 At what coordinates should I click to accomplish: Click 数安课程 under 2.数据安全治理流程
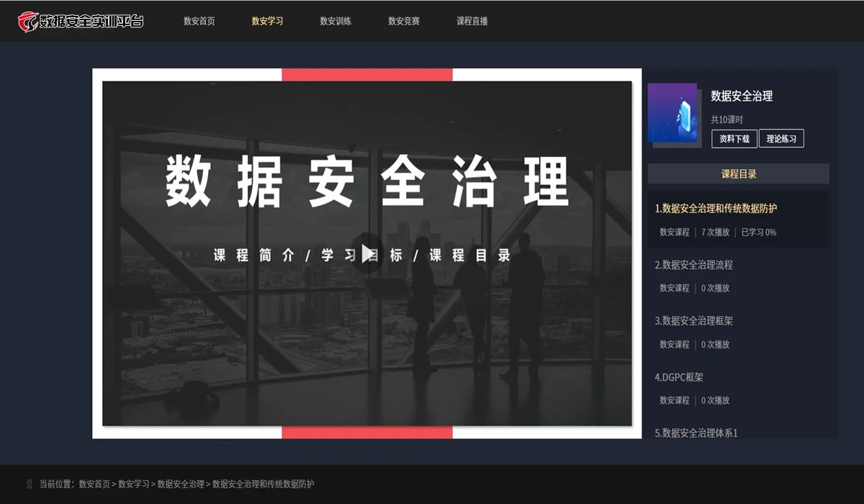coord(675,288)
